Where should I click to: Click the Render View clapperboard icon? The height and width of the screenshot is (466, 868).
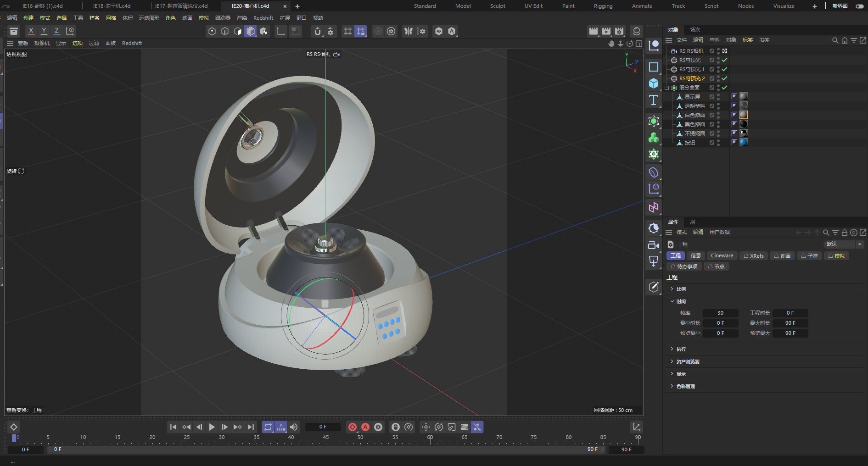tap(594, 31)
